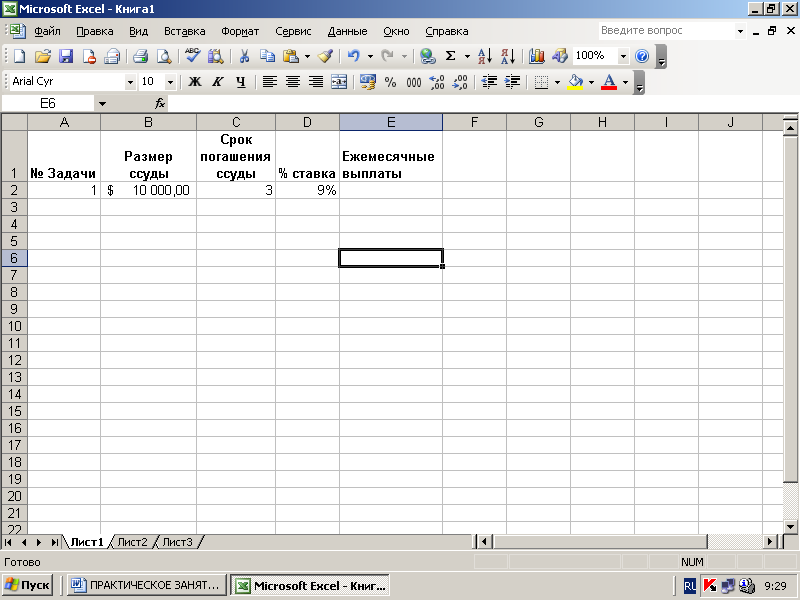Click the Print icon
The image size is (800, 600).
[x=140, y=56]
